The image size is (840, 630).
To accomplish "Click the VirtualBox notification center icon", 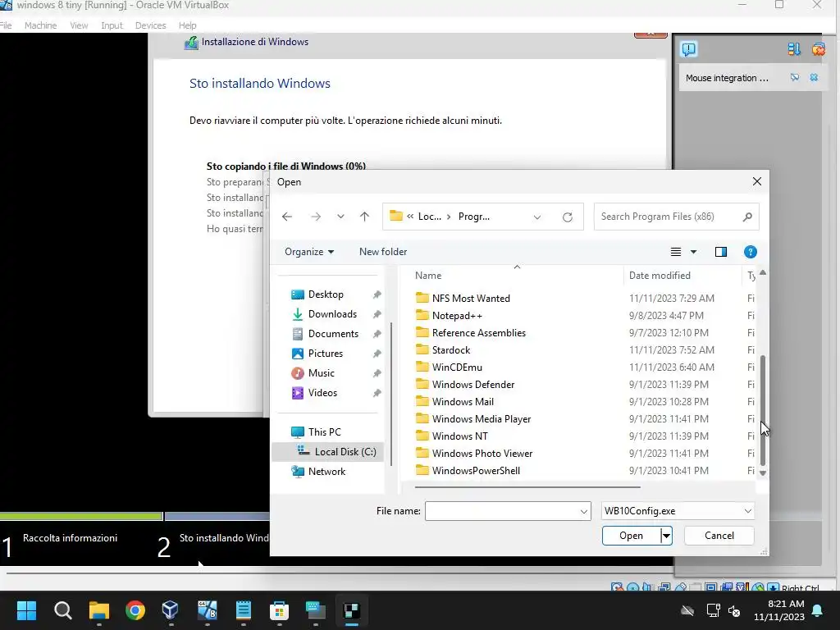I will pos(688,49).
